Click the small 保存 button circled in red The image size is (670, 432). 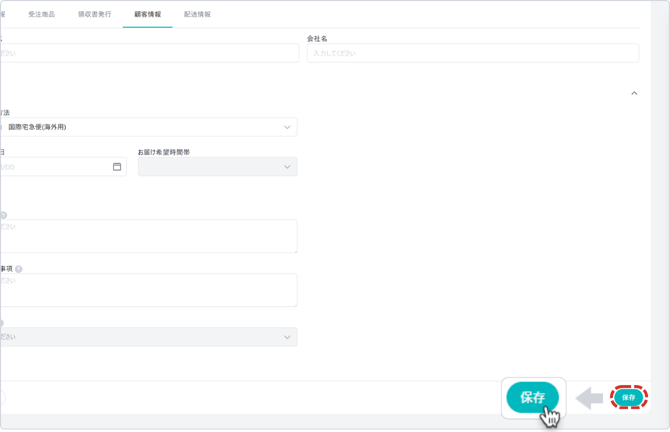tap(629, 397)
